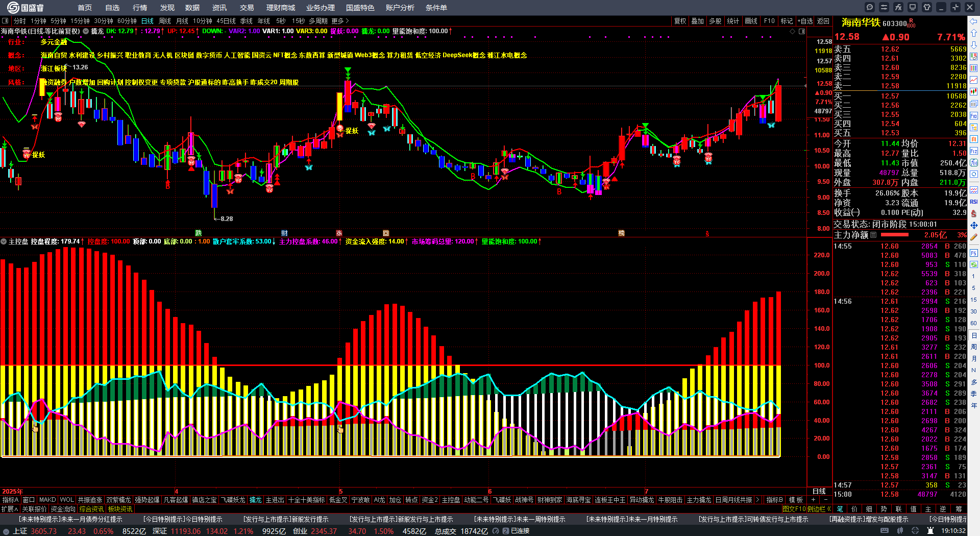This screenshot has height=536, width=980.
Task: Open the skin theme shirt icon
Action: click(x=927, y=7)
